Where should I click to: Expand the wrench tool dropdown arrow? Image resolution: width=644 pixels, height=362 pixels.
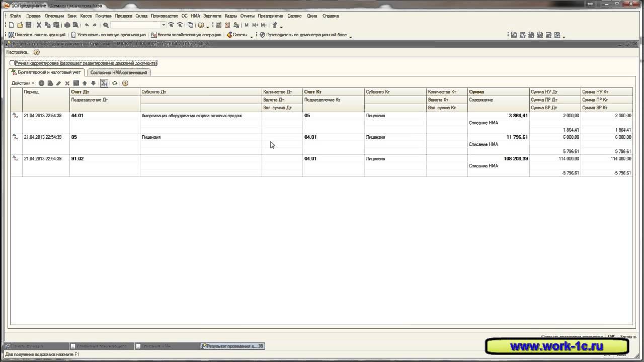(x=281, y=26)
